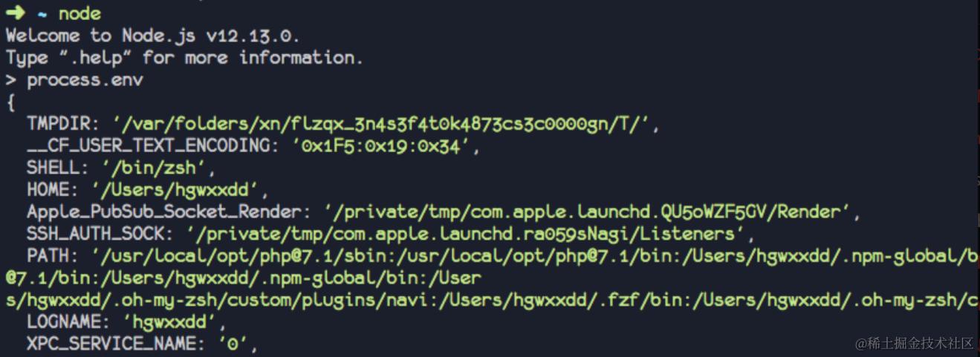
Task: Click the green arrow prompt symbol
Action: click(x=15, y=13)
